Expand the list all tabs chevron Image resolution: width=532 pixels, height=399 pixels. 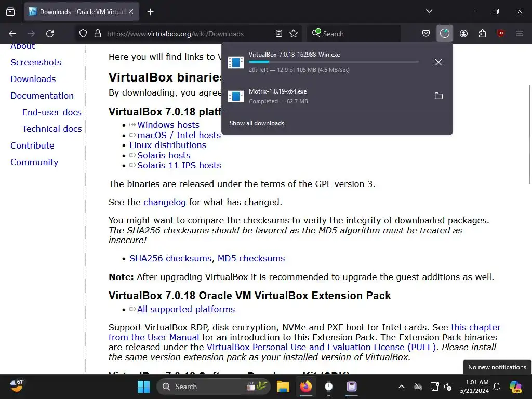pyautogui.click(x=429, y=11)
